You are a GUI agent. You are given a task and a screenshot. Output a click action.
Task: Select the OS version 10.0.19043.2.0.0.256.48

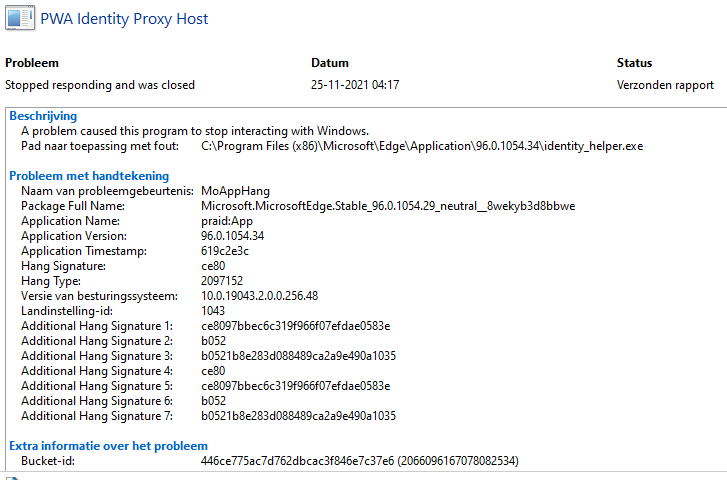coord(260,296)
